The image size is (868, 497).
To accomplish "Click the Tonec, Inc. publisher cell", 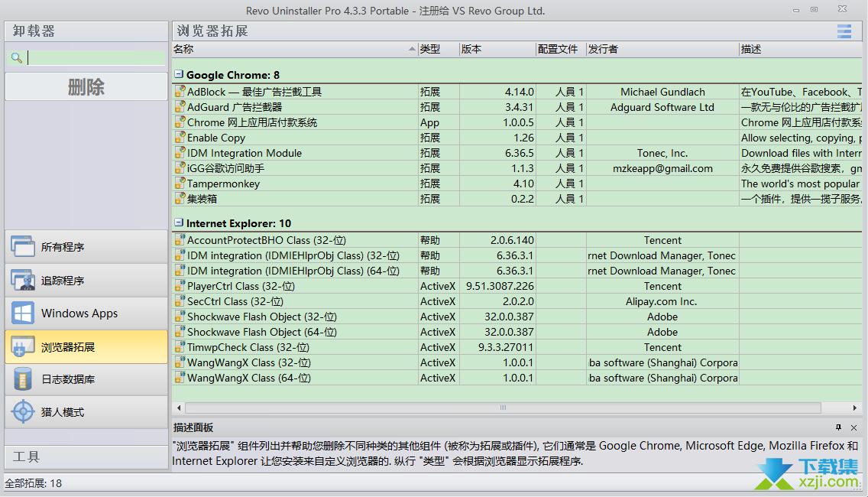I will pyautogui.click(x=662, y=153).
